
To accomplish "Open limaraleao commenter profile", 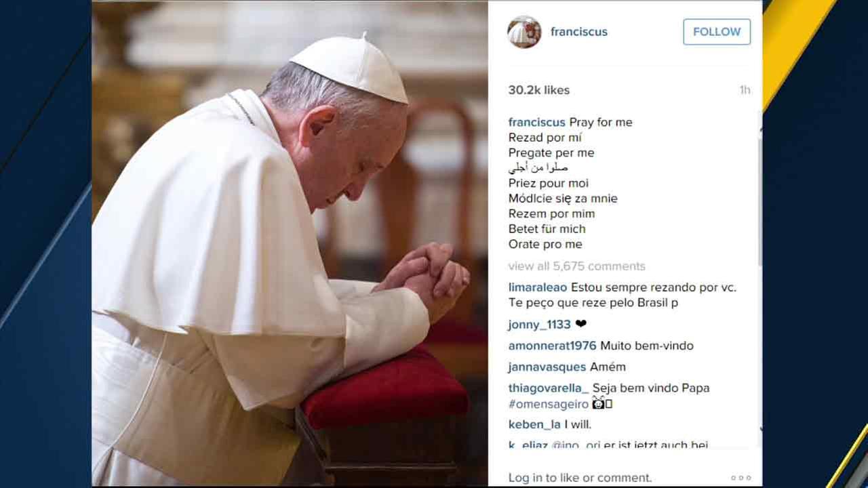I will pyautogui.click(x=538, y=287).
